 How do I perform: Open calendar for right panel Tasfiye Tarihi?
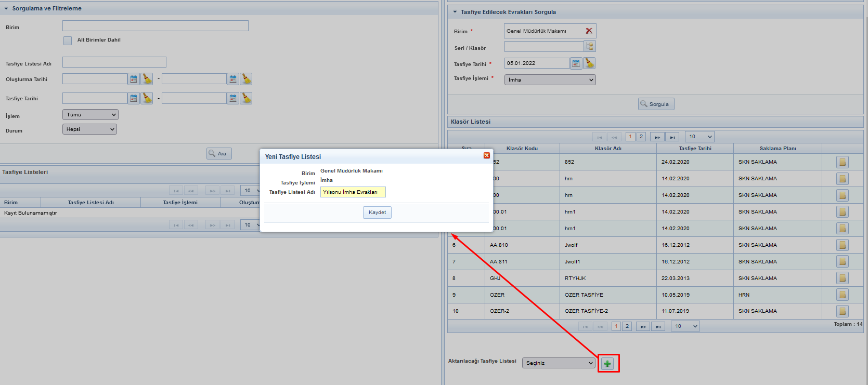[576, 63]
